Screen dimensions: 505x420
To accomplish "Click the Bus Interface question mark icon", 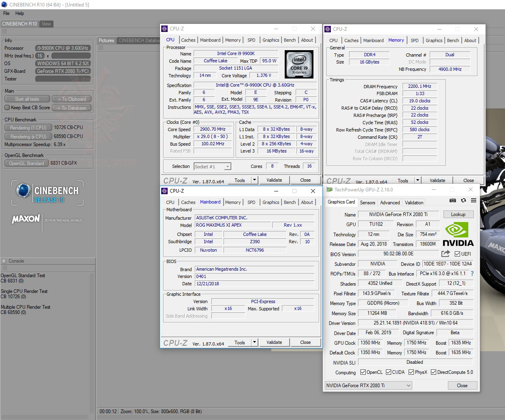I will coord(472,274).
